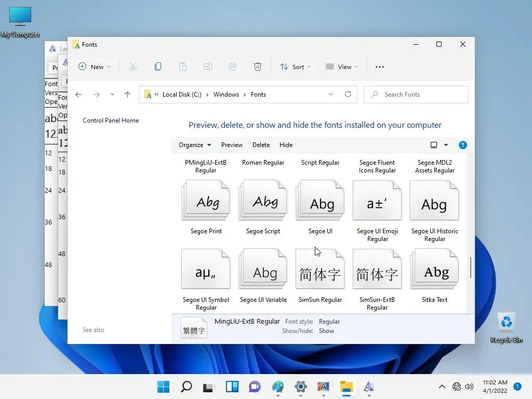Open the notification badge

pyautogui.click(x=517, y=386)
